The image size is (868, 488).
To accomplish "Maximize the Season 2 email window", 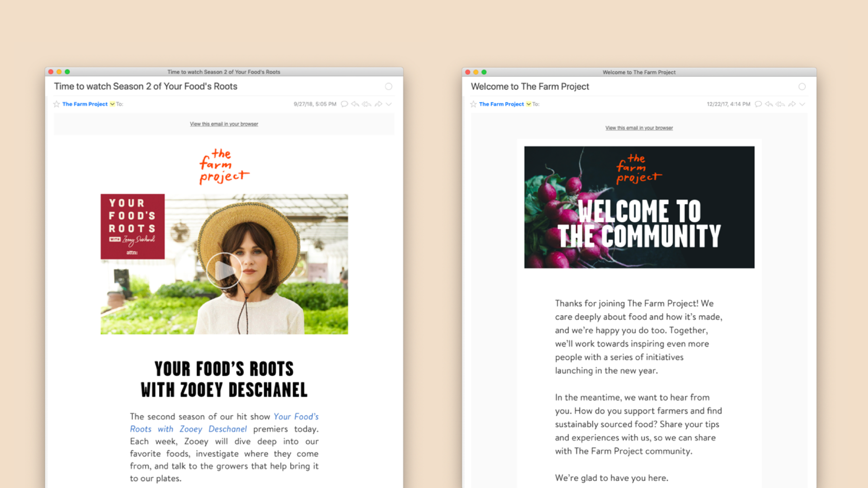I will point(67,72).
